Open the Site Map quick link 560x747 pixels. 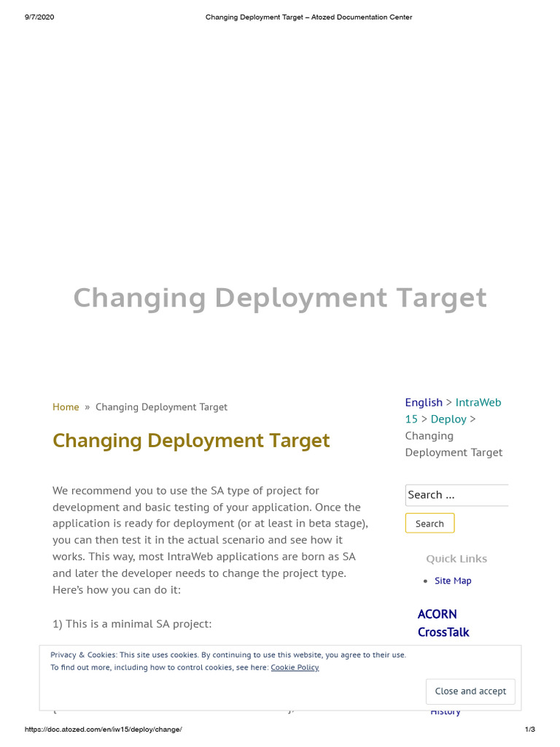(x=453, y=581)
